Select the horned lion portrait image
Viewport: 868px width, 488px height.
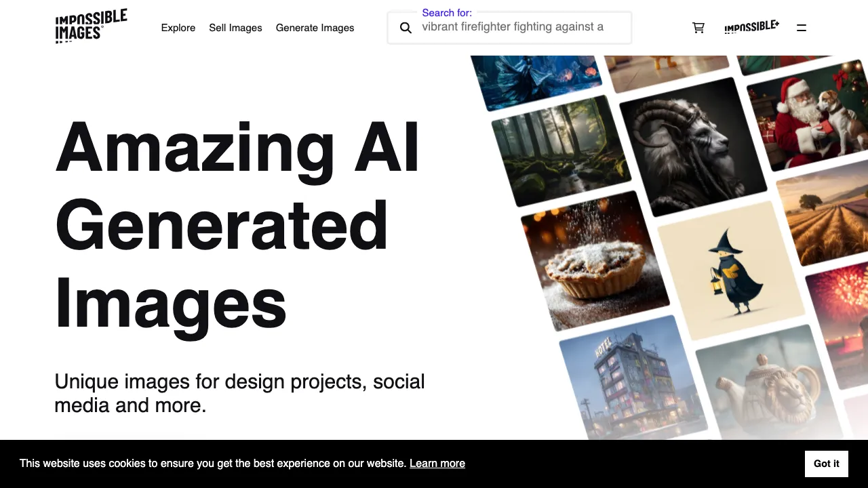pos(692,146)
